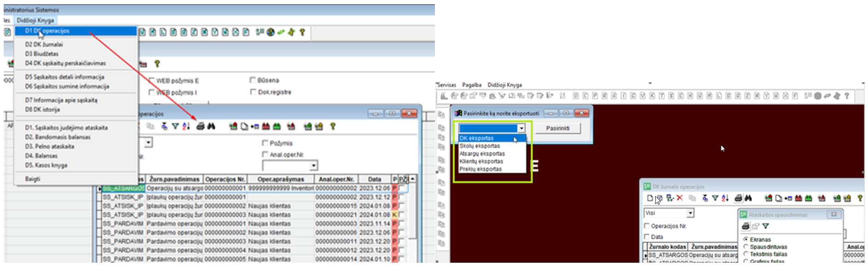Check the Dok.registre checkbox
Screen dimensions: 868x271
[x=253, y=92]
